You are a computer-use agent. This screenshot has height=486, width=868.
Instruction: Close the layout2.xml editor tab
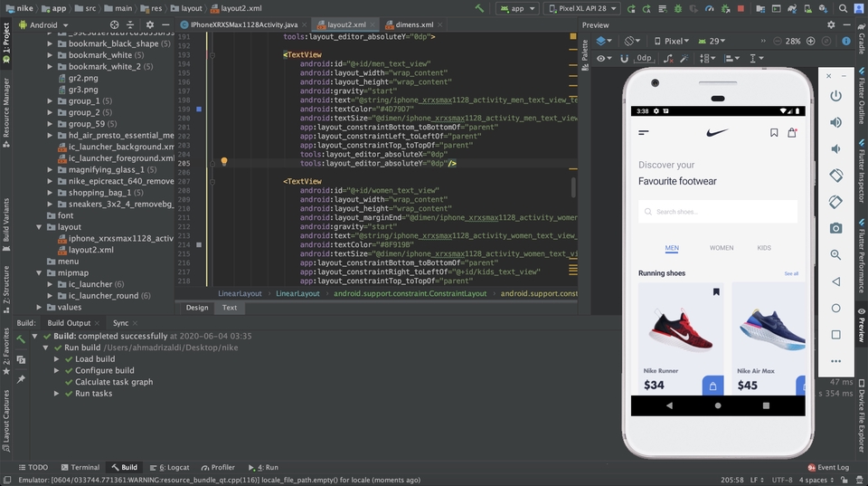pyautogui.click(x=373, y=24)
